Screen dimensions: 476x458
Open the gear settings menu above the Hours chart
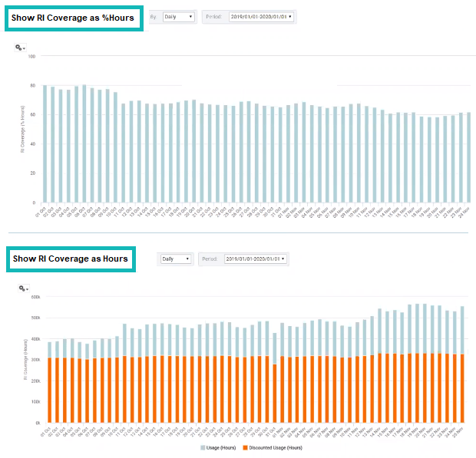pos(23,288)
